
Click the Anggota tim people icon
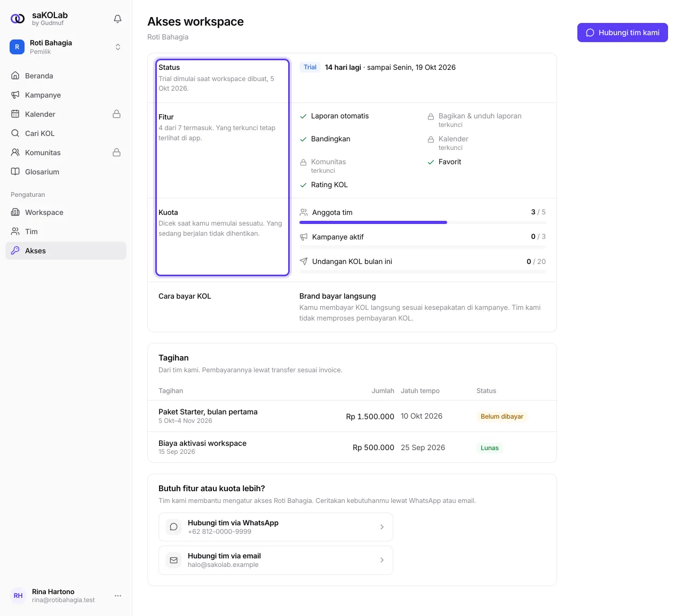tap(304, 212)
